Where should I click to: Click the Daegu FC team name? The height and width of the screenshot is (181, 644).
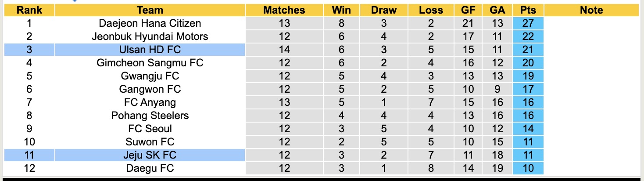(150, 168)
